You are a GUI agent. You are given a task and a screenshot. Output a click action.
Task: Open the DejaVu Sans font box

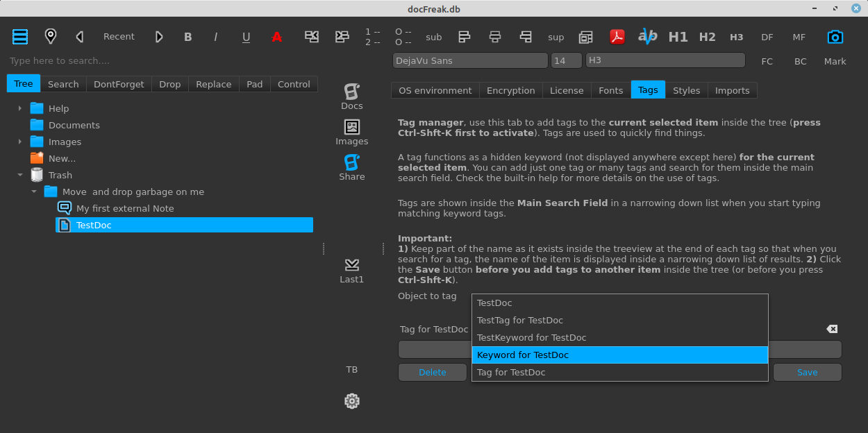pos(470,60)
